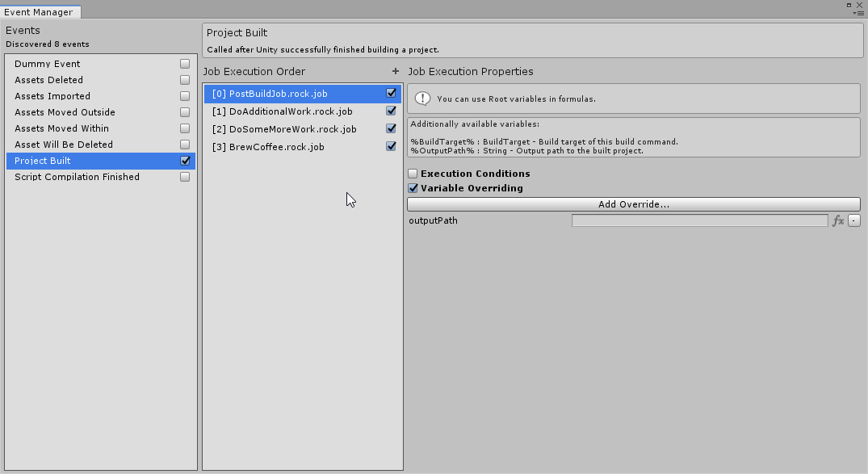Image resolution: width=868 pixels, height=474 pixels.
Task: Remove the outputPath override with minus button
Action: [854, 220]
